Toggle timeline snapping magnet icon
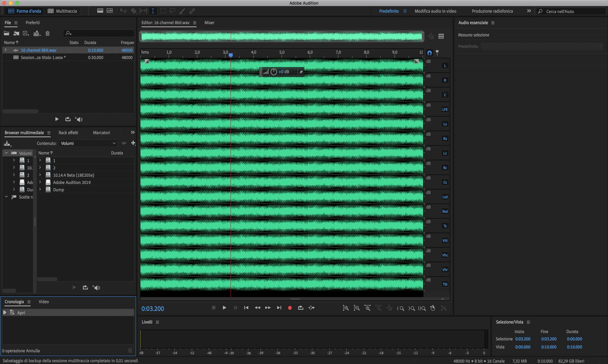This screenshot has width=608, height=364. pos(429,53)
